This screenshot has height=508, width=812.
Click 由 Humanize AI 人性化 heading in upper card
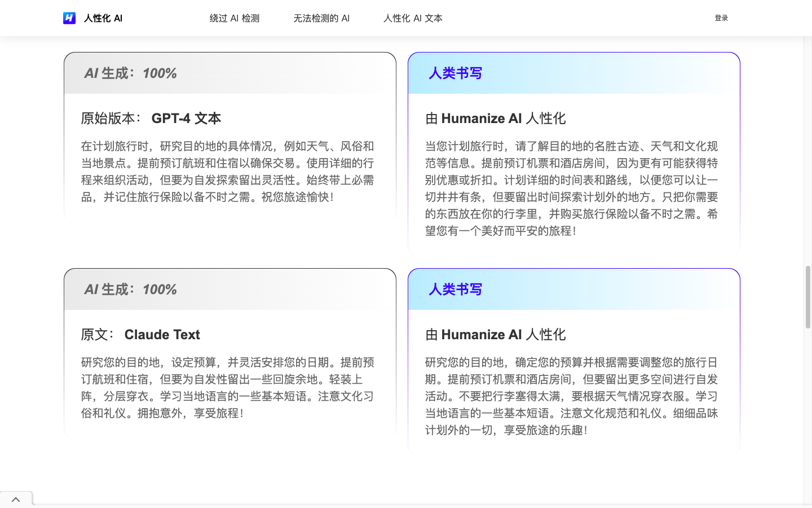(495, 119)
